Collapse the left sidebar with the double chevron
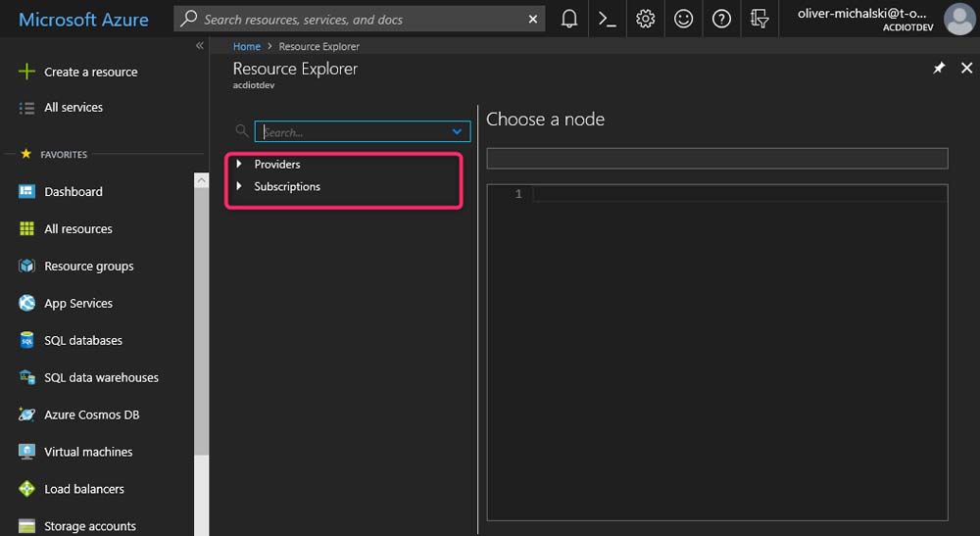 click(200, 46)
